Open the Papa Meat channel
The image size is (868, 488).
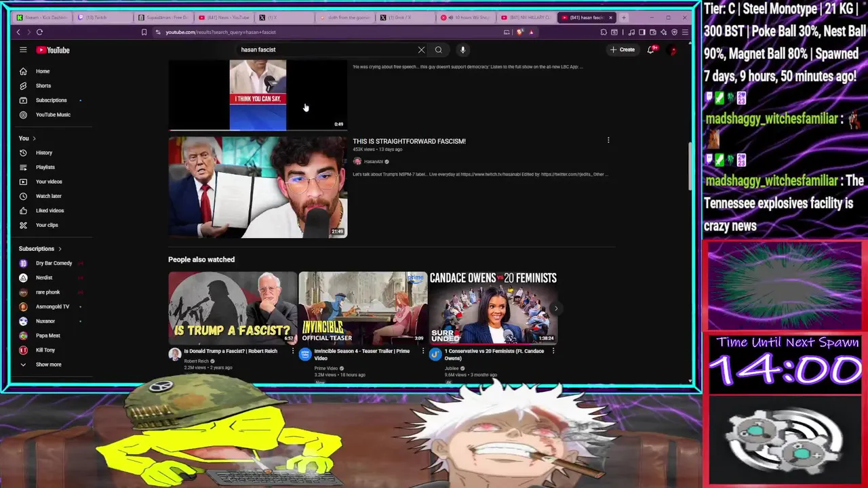(x=47, y=335)
